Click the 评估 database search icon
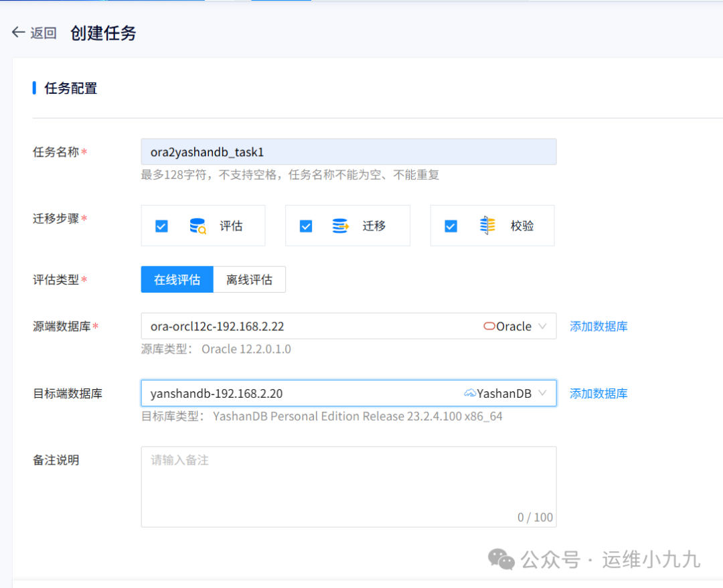Image resolution: width=723 pixels, height=588 pixels. coord(197,226)
